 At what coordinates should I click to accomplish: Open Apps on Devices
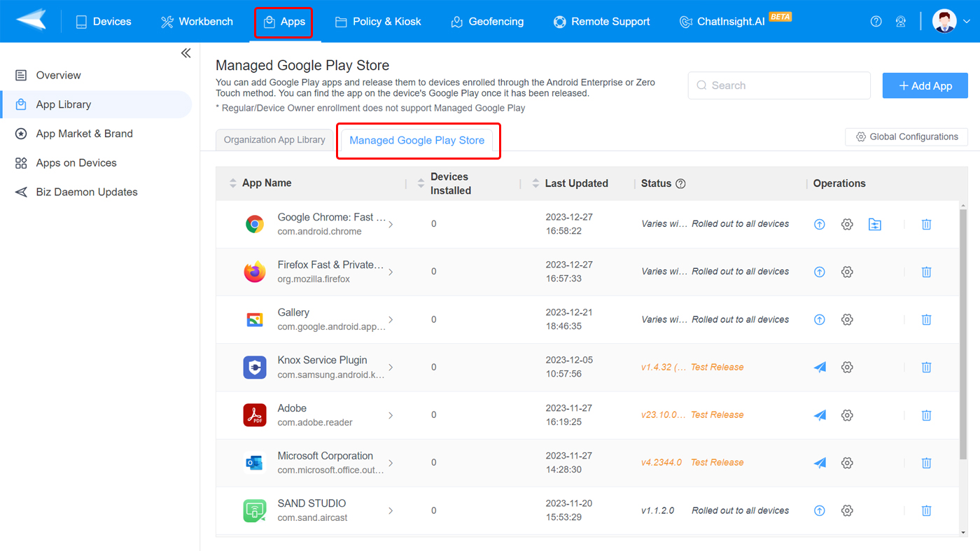(96, 163)
